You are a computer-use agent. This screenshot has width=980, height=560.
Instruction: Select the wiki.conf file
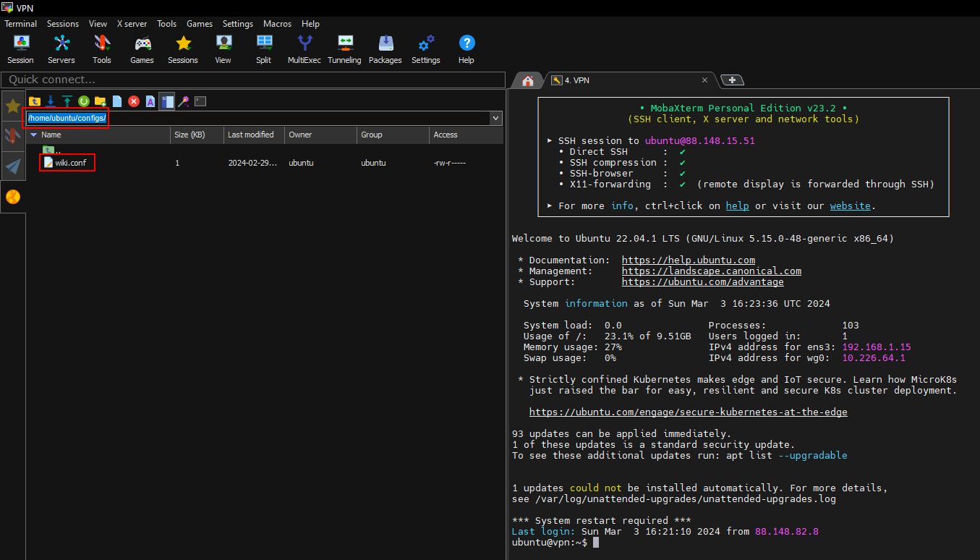coord(70,163)
